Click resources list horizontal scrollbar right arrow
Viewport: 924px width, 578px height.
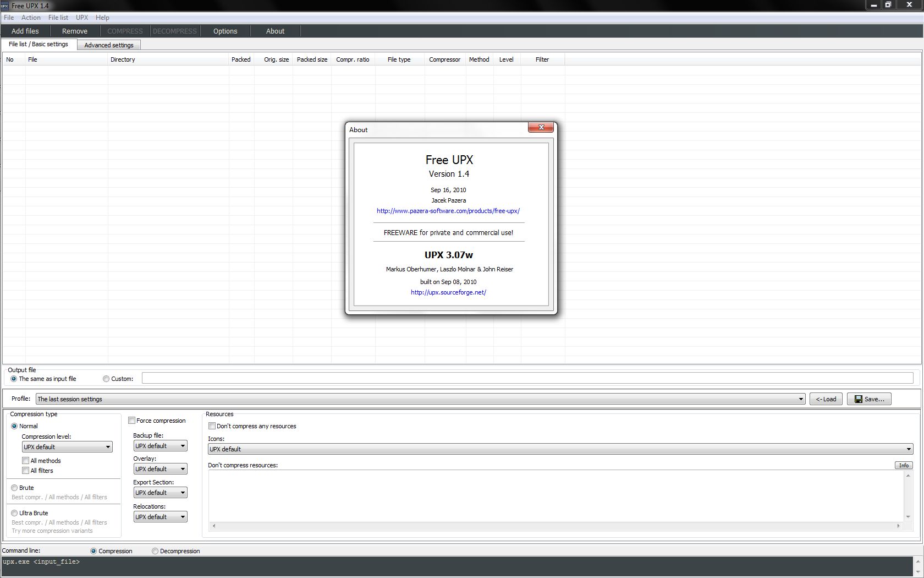pos(899,526)
